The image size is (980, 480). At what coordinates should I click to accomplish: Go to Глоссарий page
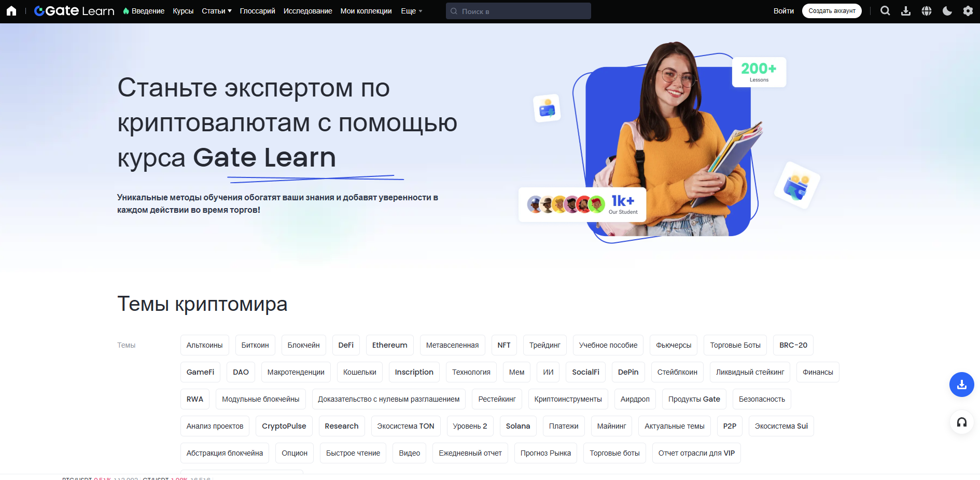(257, 11)
